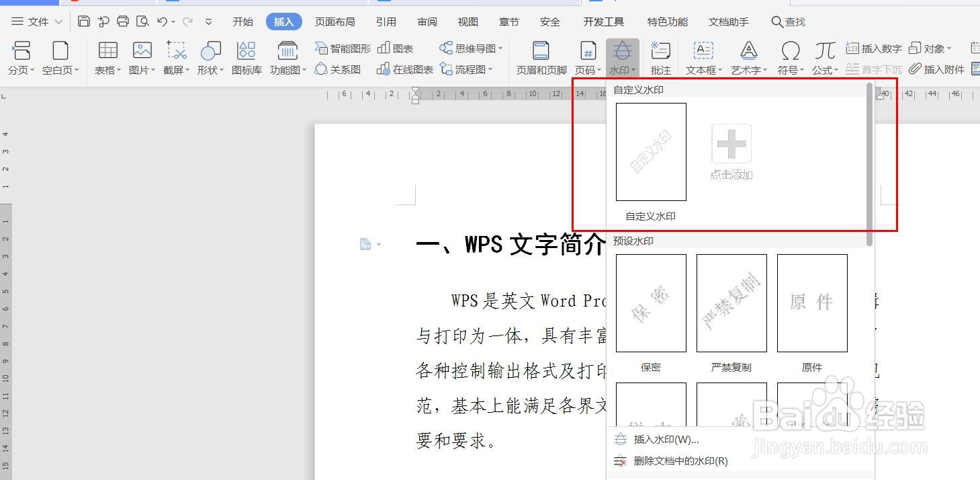Expand the 表格 dropdown arrow
This screenshot has width=980, height=480.
[119, 71]
